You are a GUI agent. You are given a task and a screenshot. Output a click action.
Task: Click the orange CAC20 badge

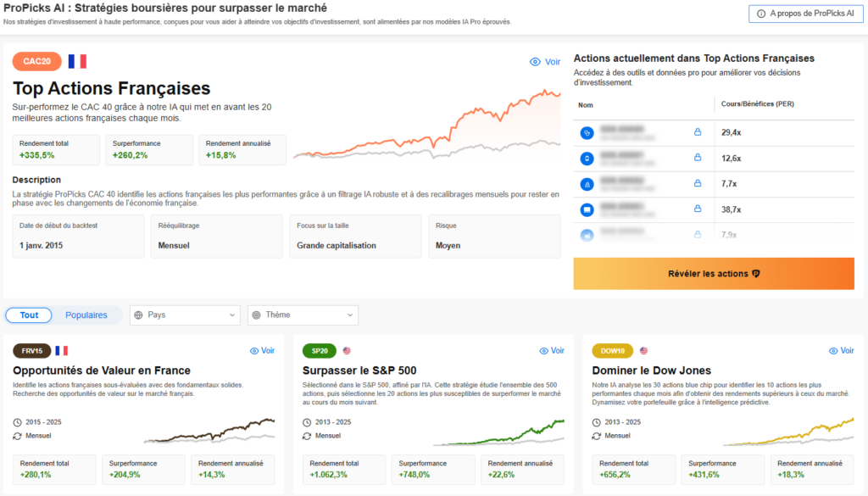coord(37,61)
